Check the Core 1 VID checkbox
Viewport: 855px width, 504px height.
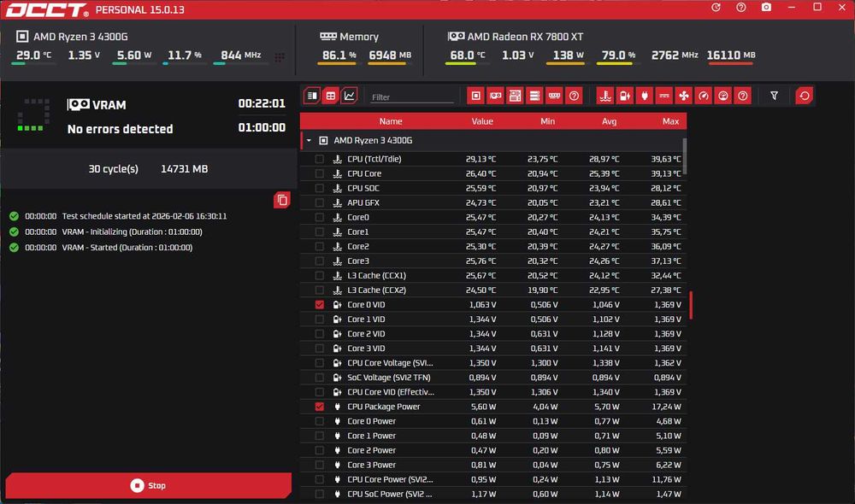coord(320,319)
